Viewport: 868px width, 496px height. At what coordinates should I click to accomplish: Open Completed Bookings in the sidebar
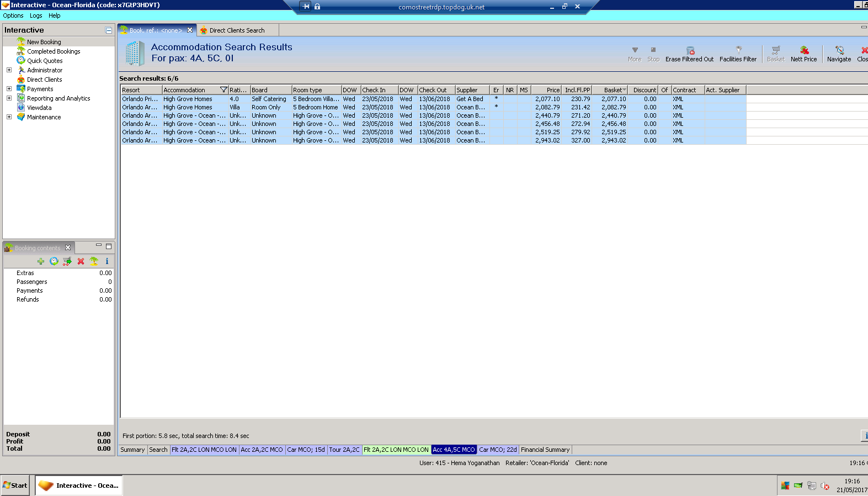(54, 51)
